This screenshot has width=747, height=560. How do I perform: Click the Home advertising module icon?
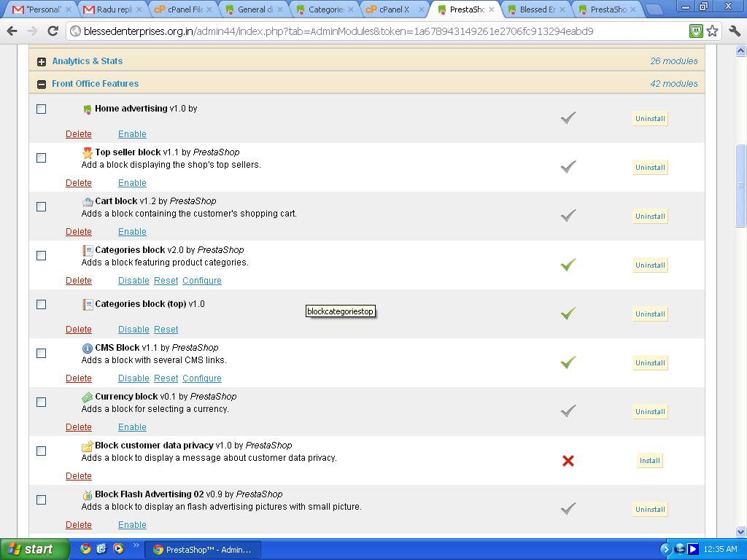[88, 109]
